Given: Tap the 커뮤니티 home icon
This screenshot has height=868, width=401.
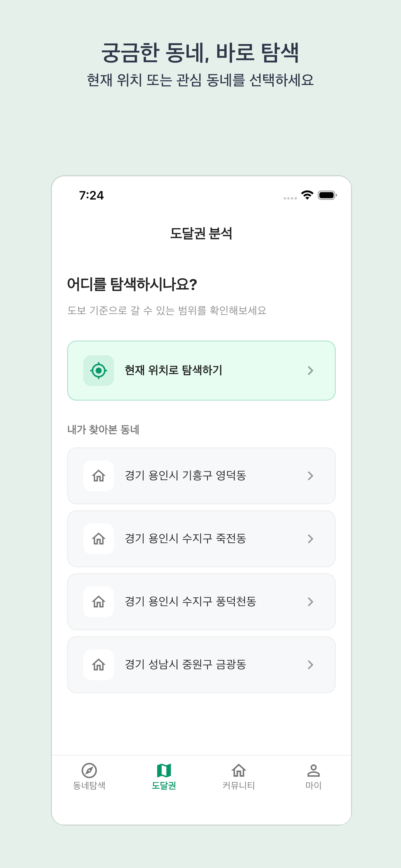Looking at the screenshot, I should click(x=239, y=770).
